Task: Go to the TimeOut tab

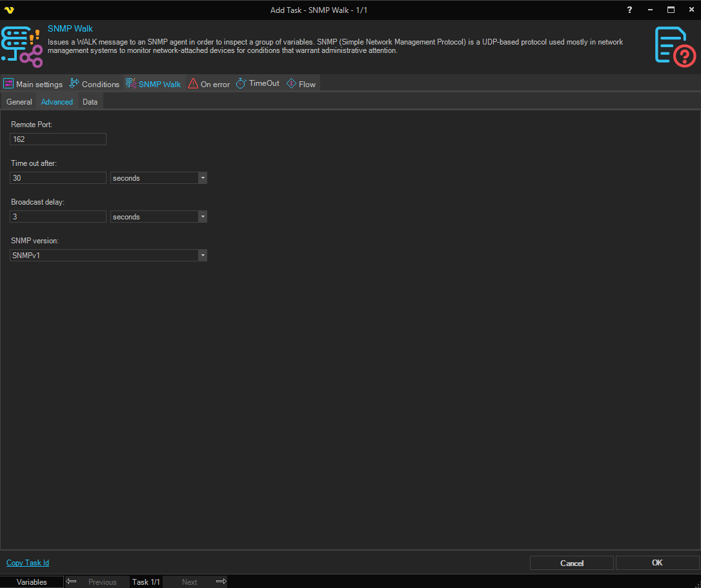Action: [x=258, y=84]
